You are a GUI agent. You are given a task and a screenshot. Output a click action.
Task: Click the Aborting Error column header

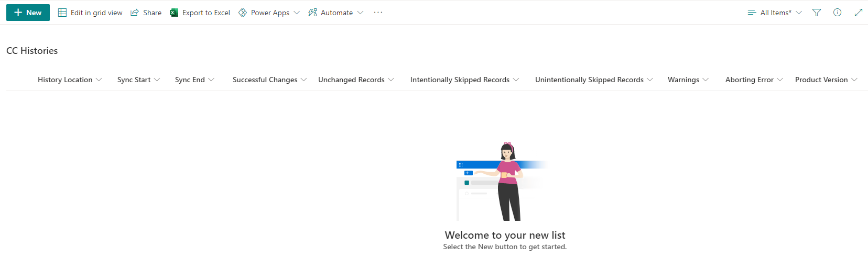coord(754,80)
